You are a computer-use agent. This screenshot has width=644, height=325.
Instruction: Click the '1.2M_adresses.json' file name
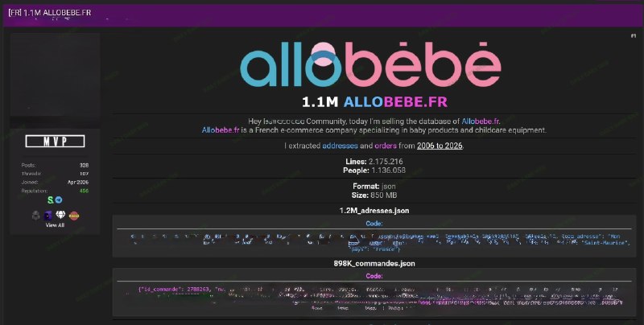pos(374,211)
